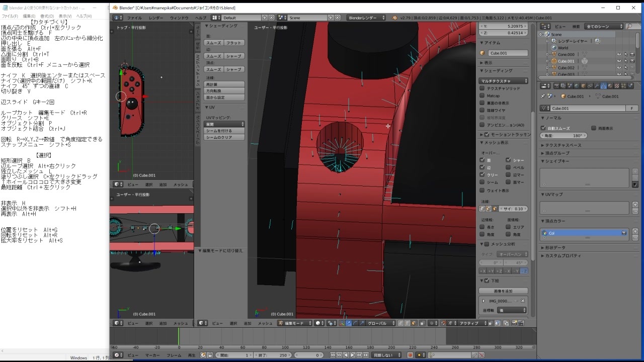Image resolution: width=644 pixels, height=362 pixels.
Task: Click the 画像を追加 button
Action: pos(503,291)
